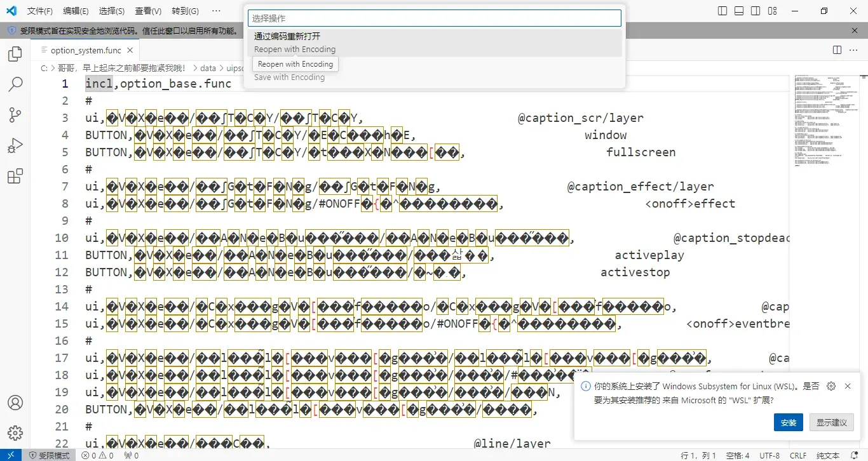Toggle the primary side bar layout button
868x461 pixels.
click(x=722, y=11)
